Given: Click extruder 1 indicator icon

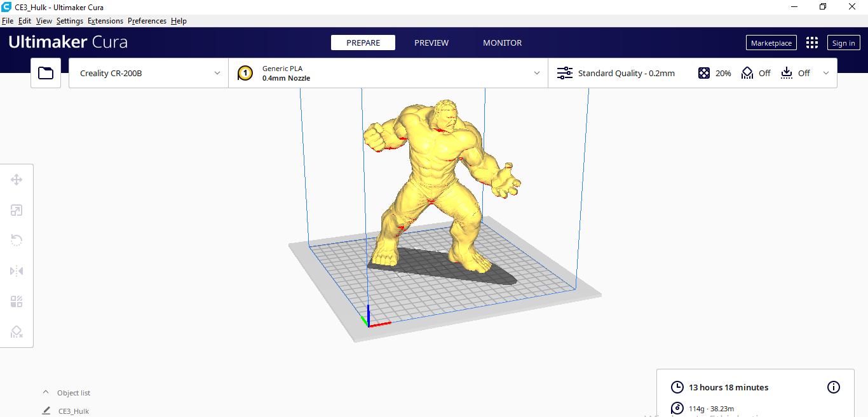Looking at the screenshot, I should pos(245,72).
